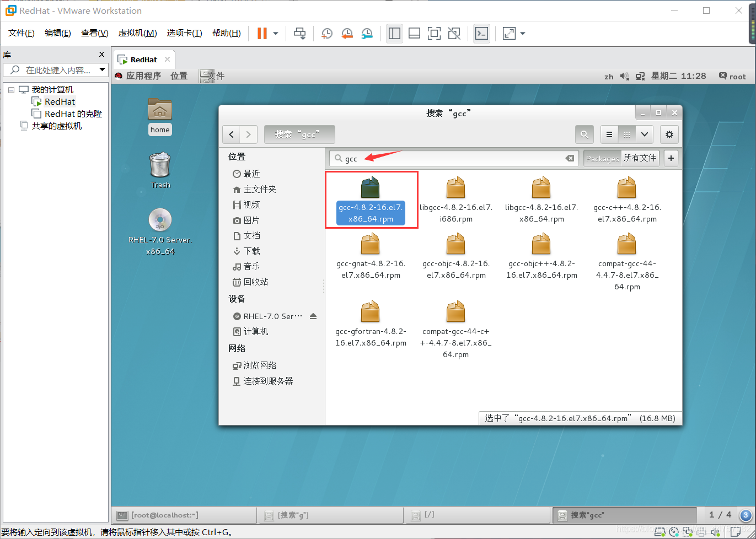Pause the virtual machine with the orange button
Screen dimensions: 756x539
tap(262, 34)
